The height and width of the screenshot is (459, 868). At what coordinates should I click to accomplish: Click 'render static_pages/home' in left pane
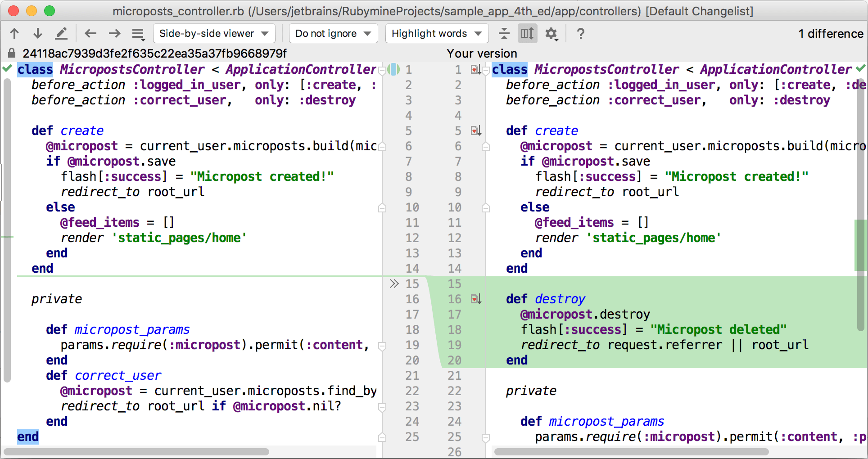[x=154, y=238]
